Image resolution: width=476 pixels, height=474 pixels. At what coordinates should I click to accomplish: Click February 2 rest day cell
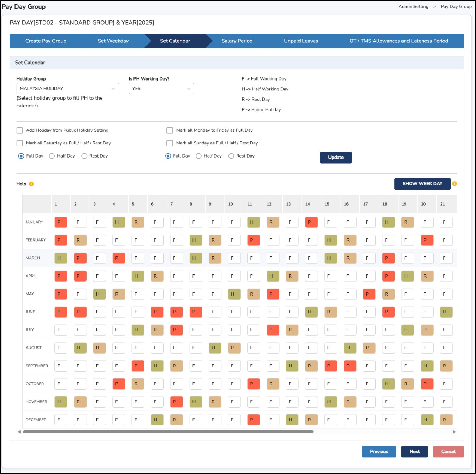point(80,240)
